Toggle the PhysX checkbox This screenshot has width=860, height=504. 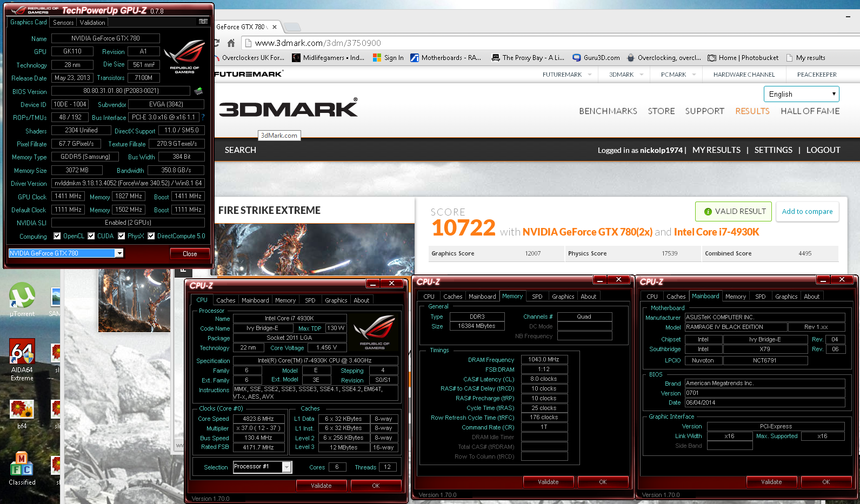122,236
